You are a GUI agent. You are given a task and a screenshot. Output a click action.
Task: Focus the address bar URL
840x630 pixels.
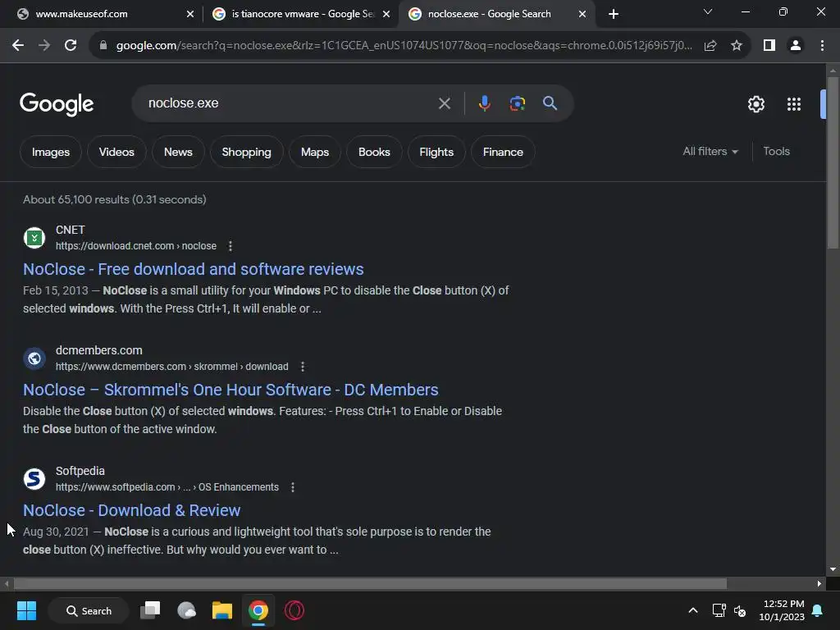tap(404, 46)
